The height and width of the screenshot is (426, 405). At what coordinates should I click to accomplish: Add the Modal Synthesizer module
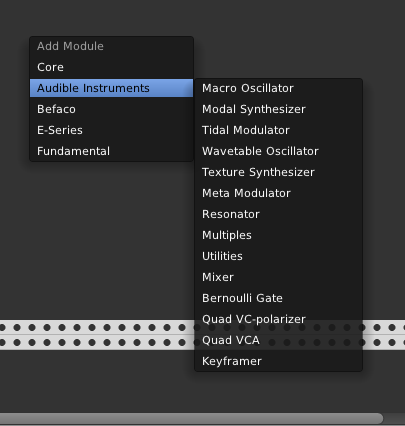[278, 109]
